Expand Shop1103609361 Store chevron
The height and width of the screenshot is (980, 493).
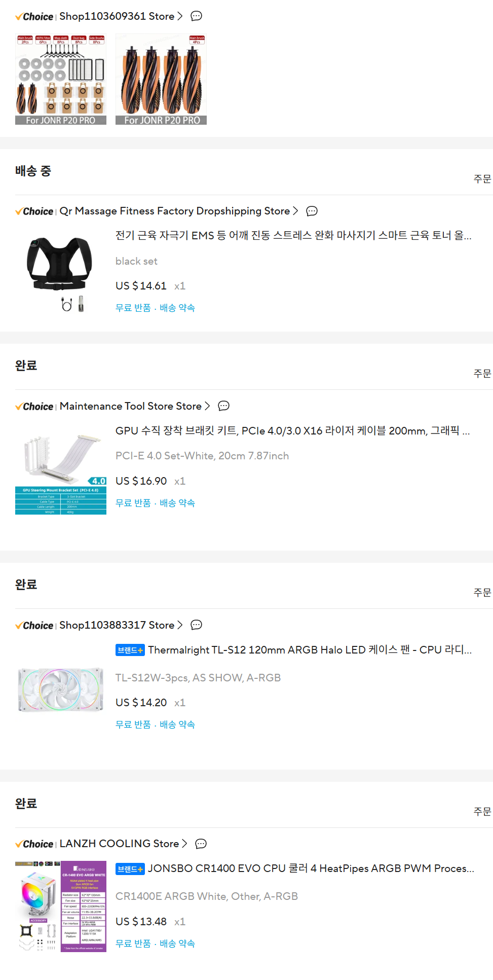[179, 16]
